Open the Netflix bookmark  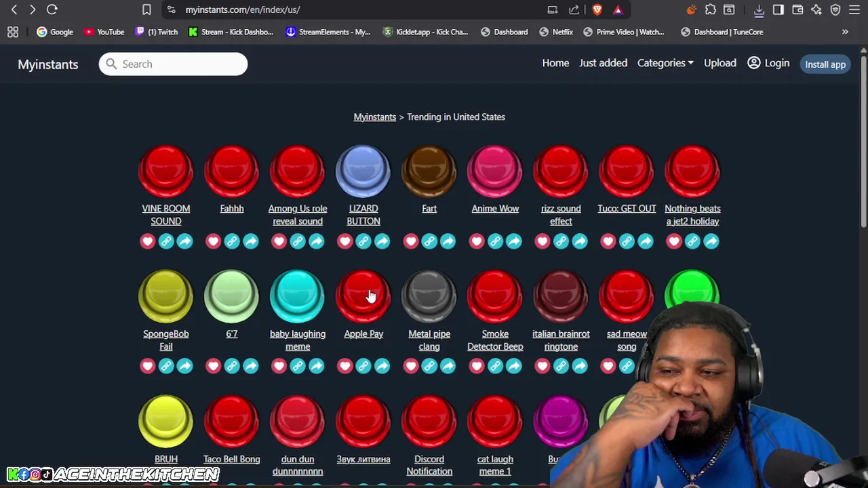556,32
